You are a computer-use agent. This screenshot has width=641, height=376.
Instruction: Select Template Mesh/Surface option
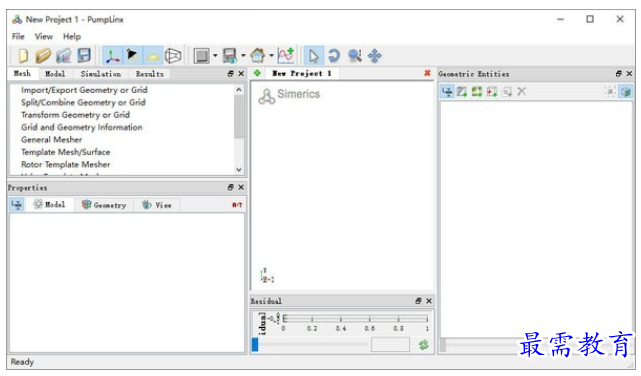(x=66, y=152)
